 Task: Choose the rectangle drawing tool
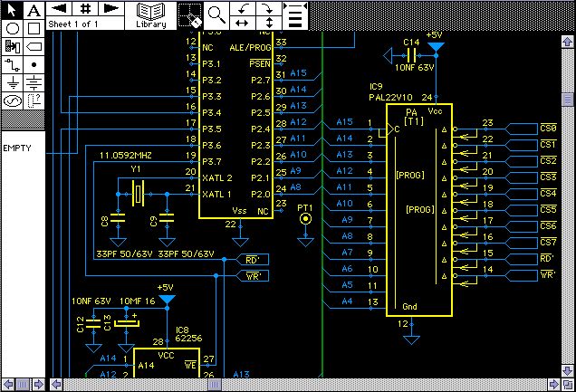[34, 28]
